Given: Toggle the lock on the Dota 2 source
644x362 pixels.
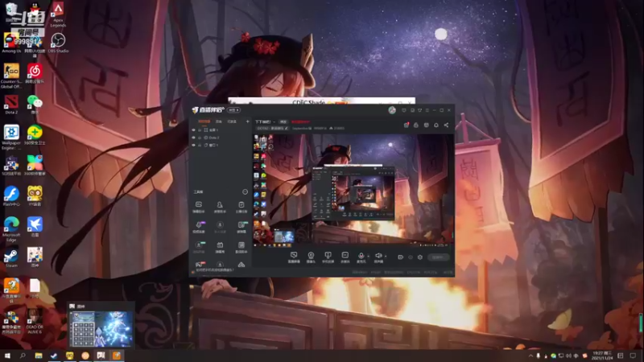Looking at the screenshot, I should (200, 138).
